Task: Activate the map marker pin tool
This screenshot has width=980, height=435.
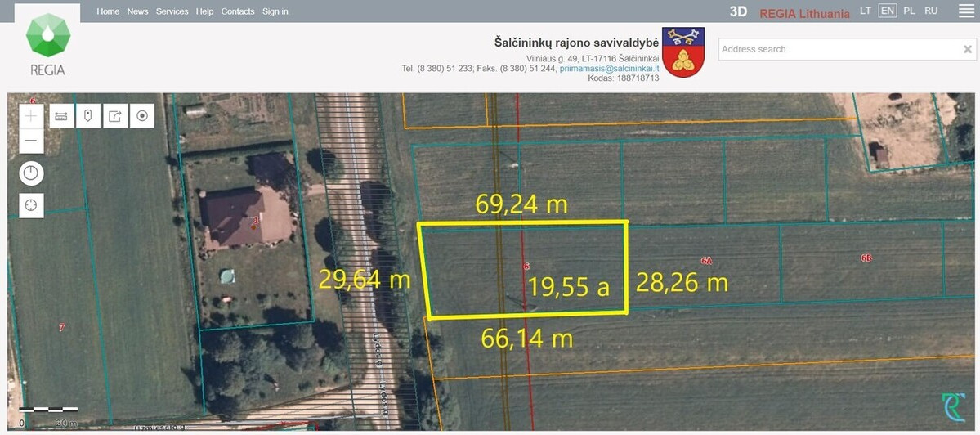Action: (x=88, y=116)
